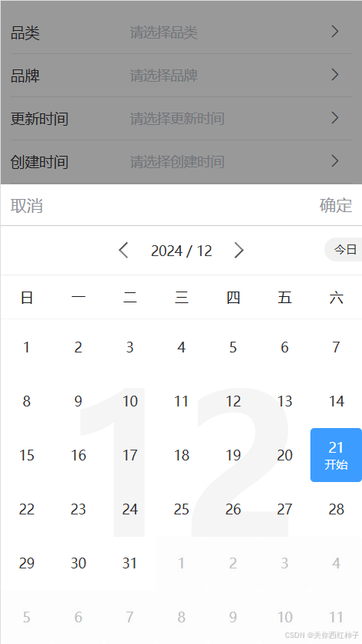Image resolution: width=362 pixels, height=644 pixels.
Task: Tap the 请选择创建时间 placeholder field
Action: [x=177, y=162]
